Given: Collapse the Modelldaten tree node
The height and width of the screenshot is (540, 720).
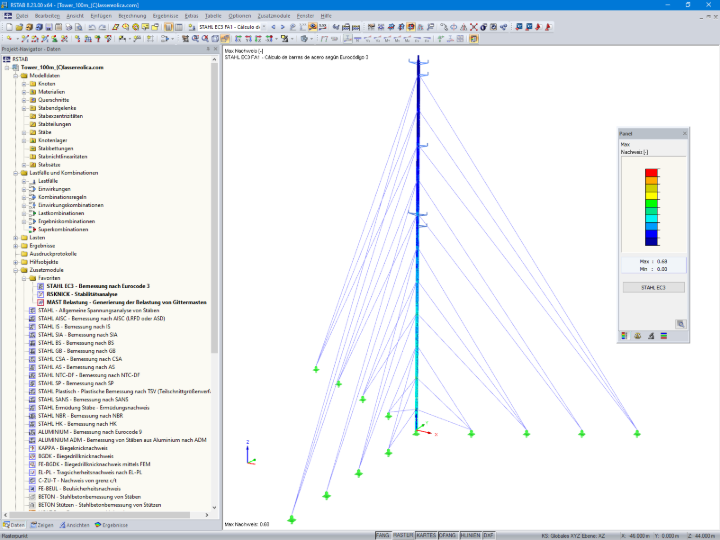Looking at the screenshot, I should click(16, 76).
